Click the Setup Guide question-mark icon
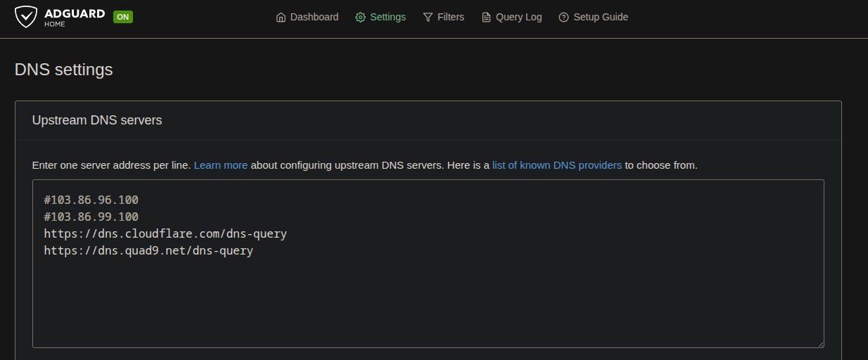 click(x=563, y=17)
